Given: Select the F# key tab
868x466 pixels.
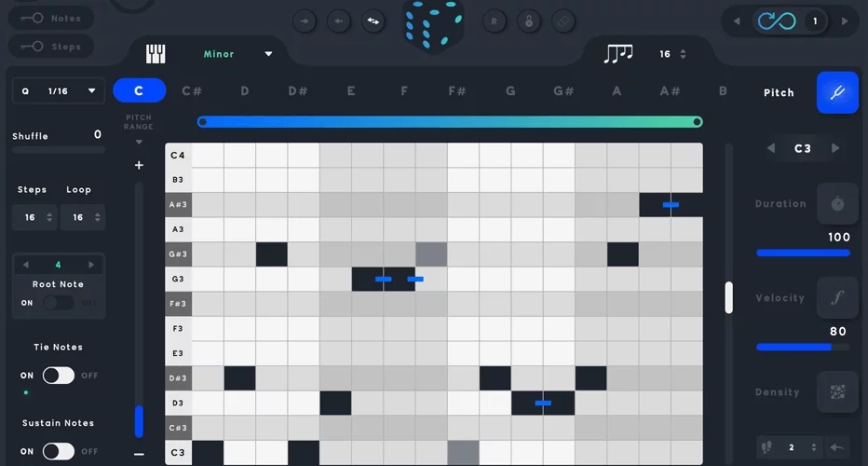Looking at the screenshot, I should click(x=456, y=91).
